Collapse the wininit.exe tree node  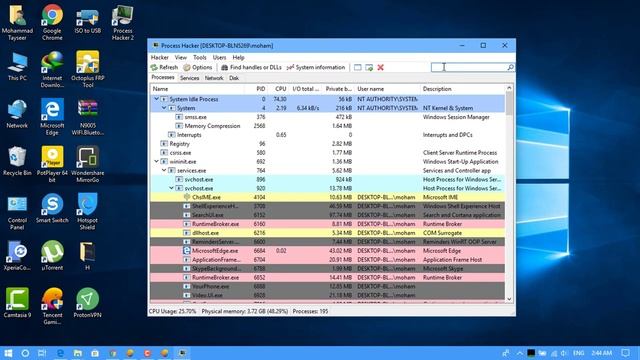(x=156, y=161)
